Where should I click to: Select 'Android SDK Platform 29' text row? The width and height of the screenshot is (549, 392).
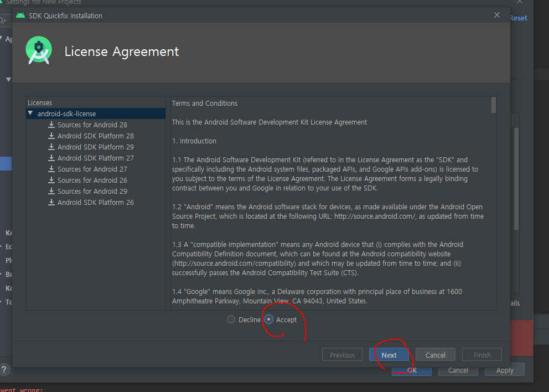pos(96,147)
